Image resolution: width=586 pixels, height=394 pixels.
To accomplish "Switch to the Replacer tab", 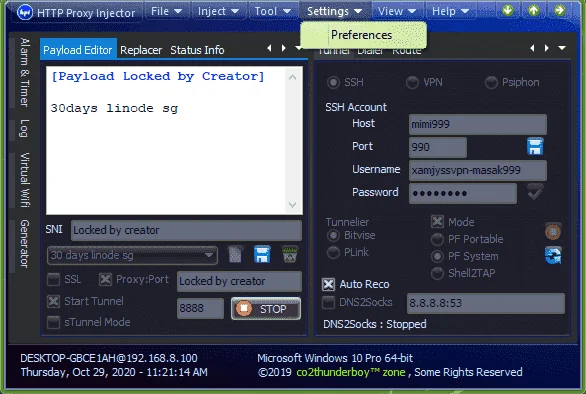I will tap(141, 50).
